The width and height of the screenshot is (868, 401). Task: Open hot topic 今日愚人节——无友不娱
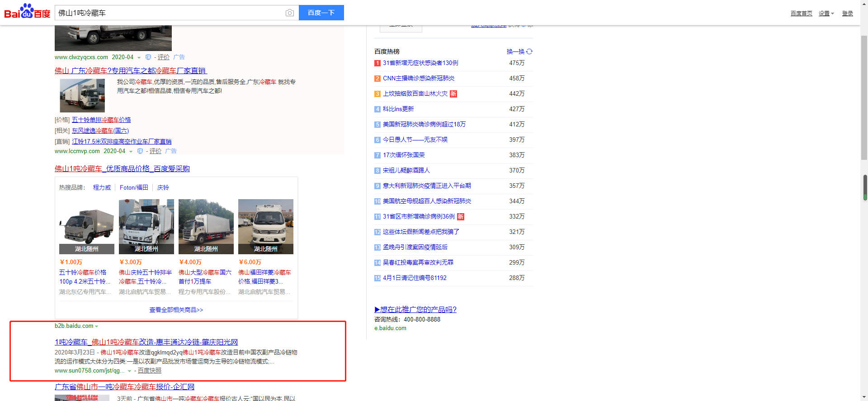click(415, 140)
